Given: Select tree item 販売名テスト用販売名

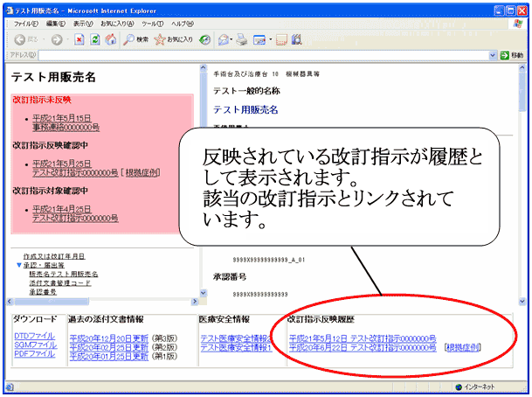Looking at the screenshot, I should (64, 274).
